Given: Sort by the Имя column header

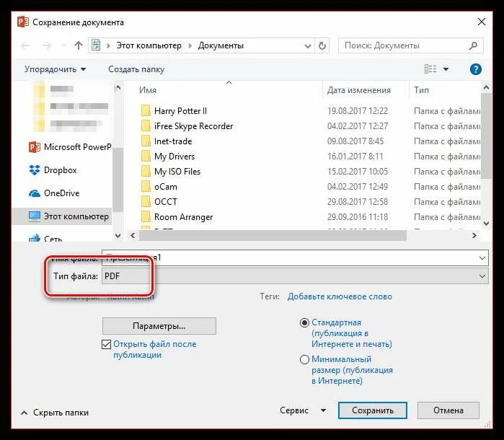Looking at the screenshot, I should [x=148, y=90].
